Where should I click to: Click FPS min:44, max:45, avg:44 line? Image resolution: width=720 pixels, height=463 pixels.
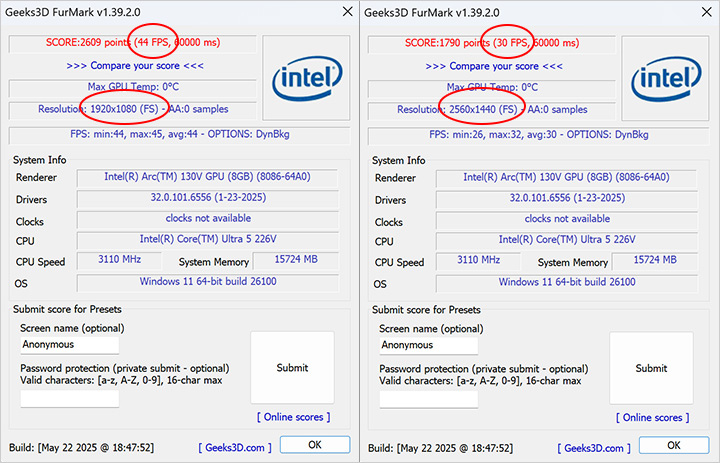pyautogui.click(x=180, y=135)
